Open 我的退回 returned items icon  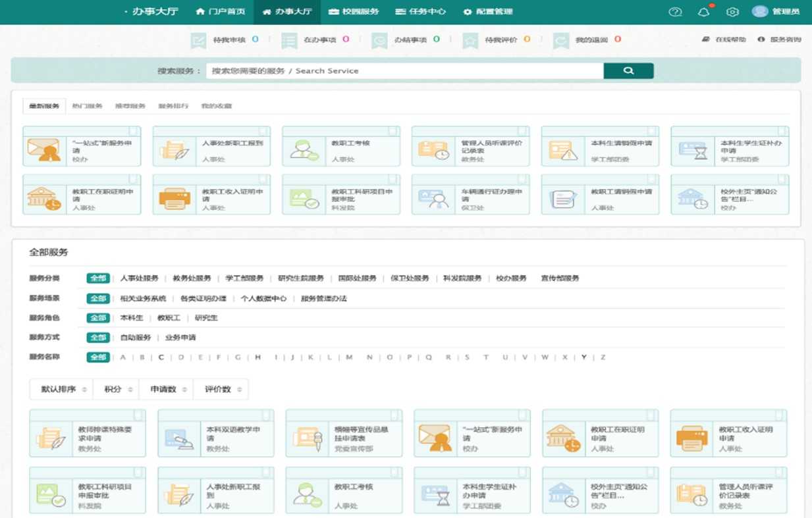pyautogui.click(x=560, y=41)
